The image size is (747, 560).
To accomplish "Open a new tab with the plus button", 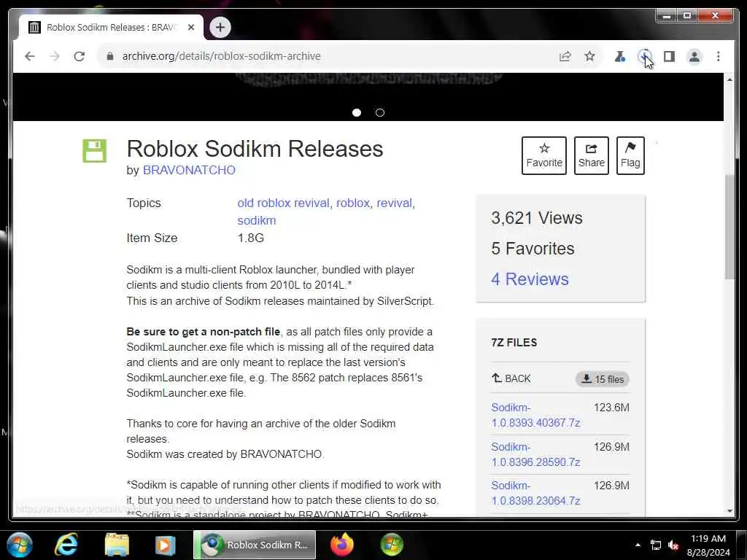I will coord(220,27).
